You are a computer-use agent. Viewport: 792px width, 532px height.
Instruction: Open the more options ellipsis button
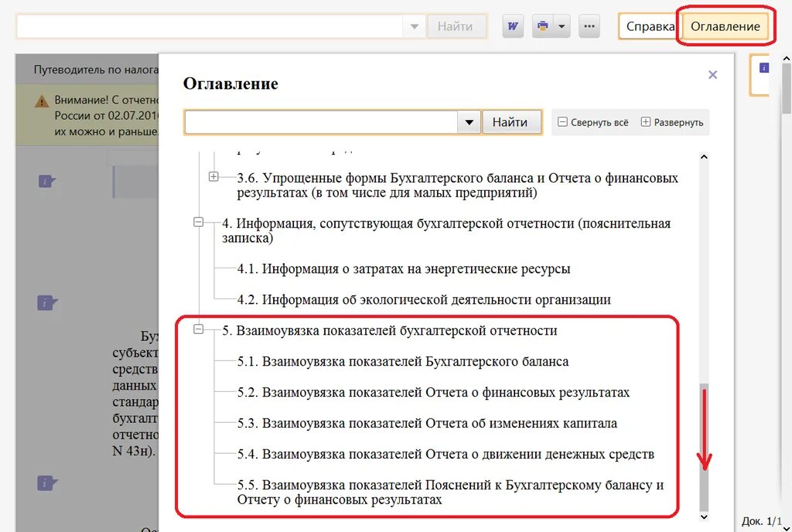tap(589, 26)
